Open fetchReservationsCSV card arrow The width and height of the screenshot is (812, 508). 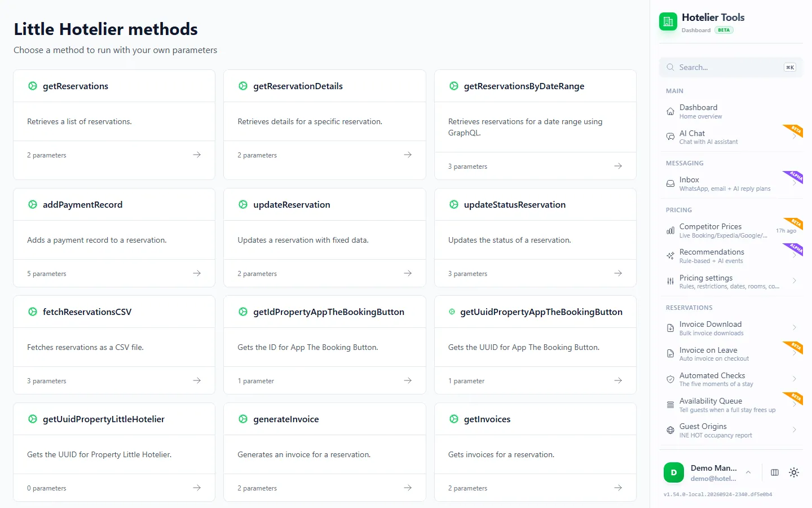[x=197, y=380]
